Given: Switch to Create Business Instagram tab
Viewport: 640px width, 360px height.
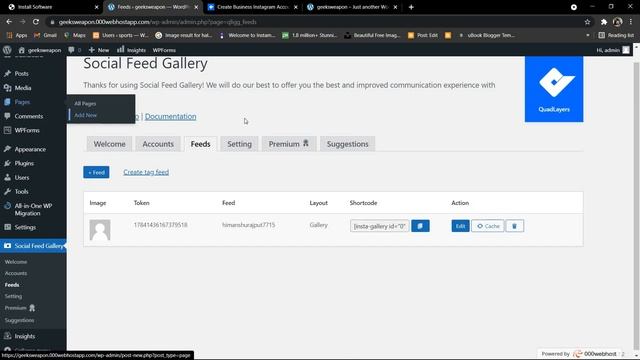Looking at the screenshot, I should 252,7.
